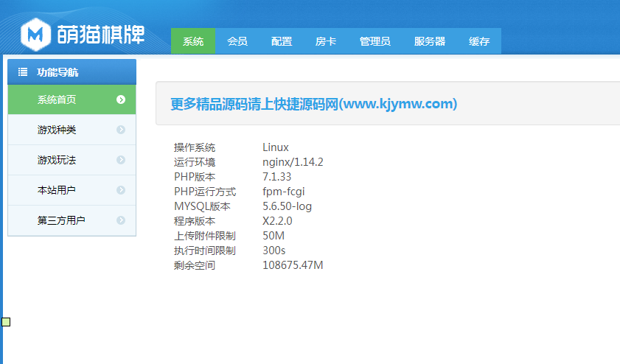This screenshot has width=620, height=364.
Task: Open 第三方用户 in the sidebar
Action: click(61, 220)
